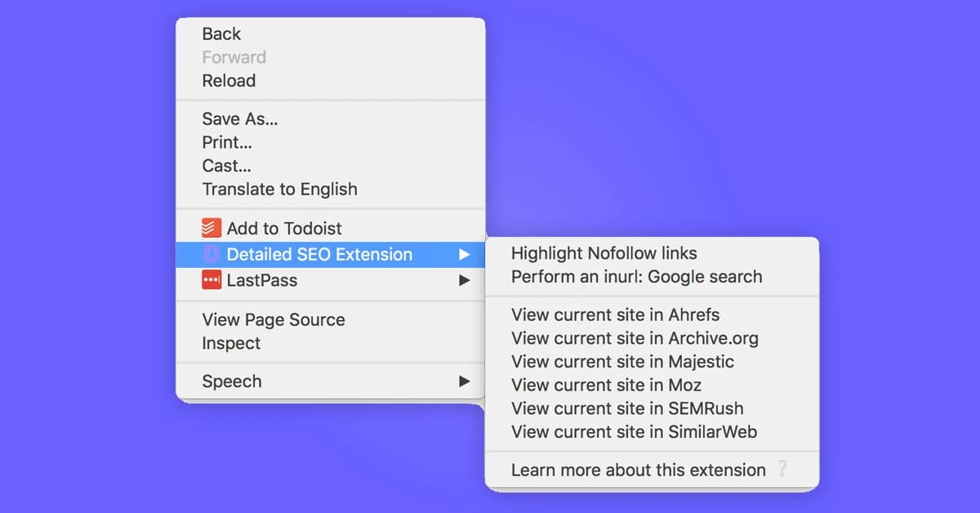The width and height of the screenshot is (980, 513).
Task: Choose Perform an inurl: Google search
Action: coord(636,277)
